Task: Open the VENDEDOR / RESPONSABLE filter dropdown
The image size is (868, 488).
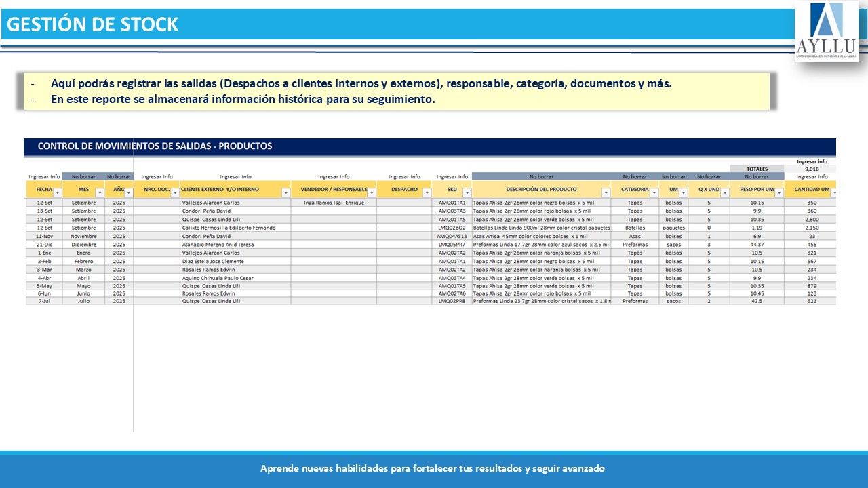Action: (371, 193)
